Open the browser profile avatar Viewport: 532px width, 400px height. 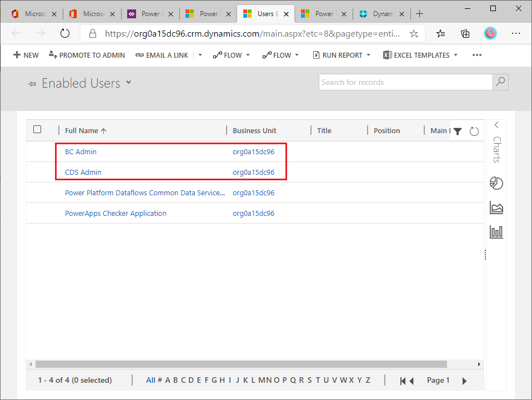click(x=490, y=33)
